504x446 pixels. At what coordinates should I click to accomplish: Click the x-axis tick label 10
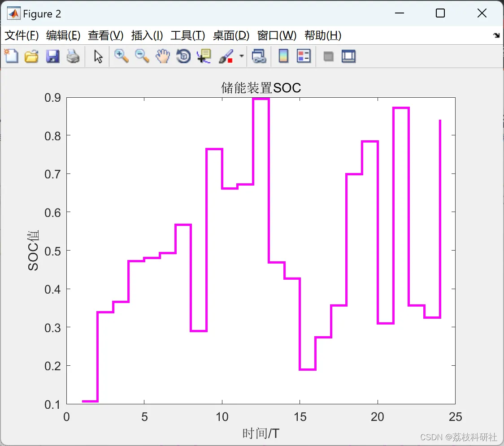point(222,417)
